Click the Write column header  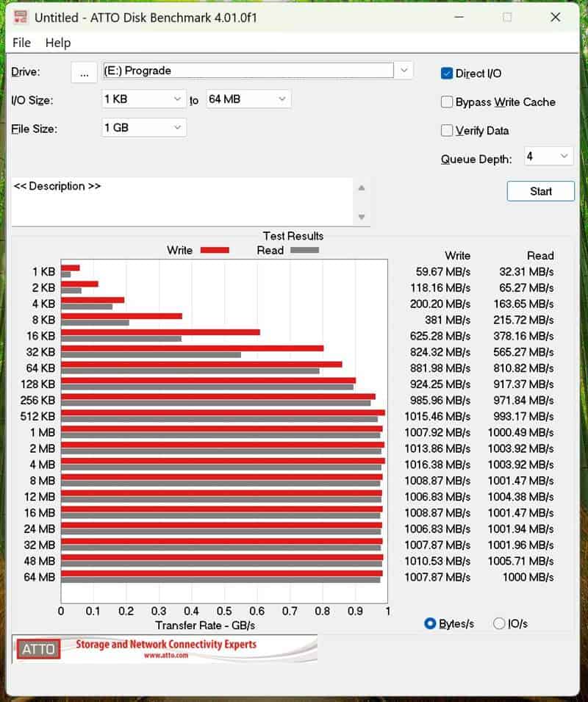tap(457, 256)
